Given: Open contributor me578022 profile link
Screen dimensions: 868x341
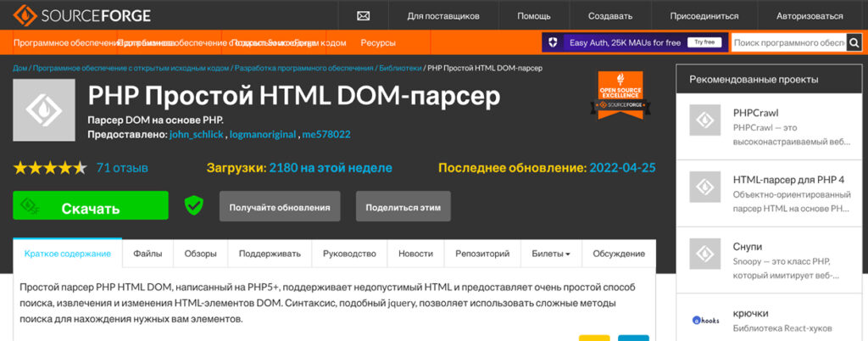Looking at the screenshot, I should (326, 135).
